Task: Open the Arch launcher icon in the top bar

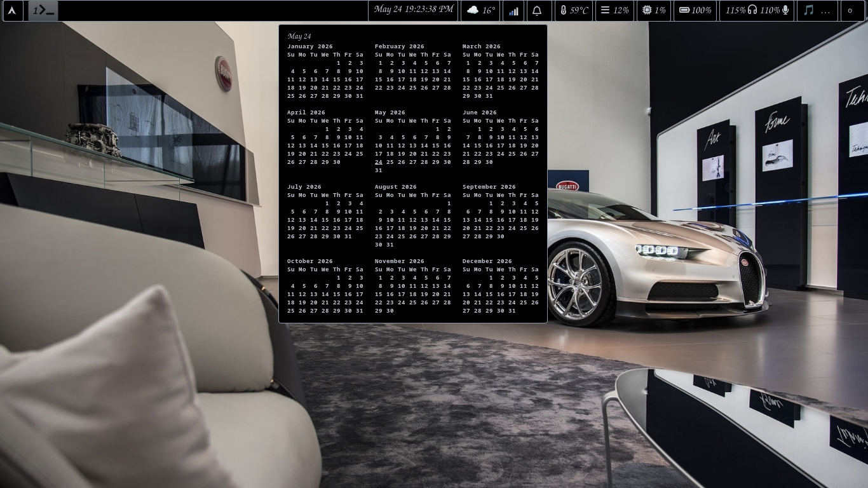Action: point(12,10)
